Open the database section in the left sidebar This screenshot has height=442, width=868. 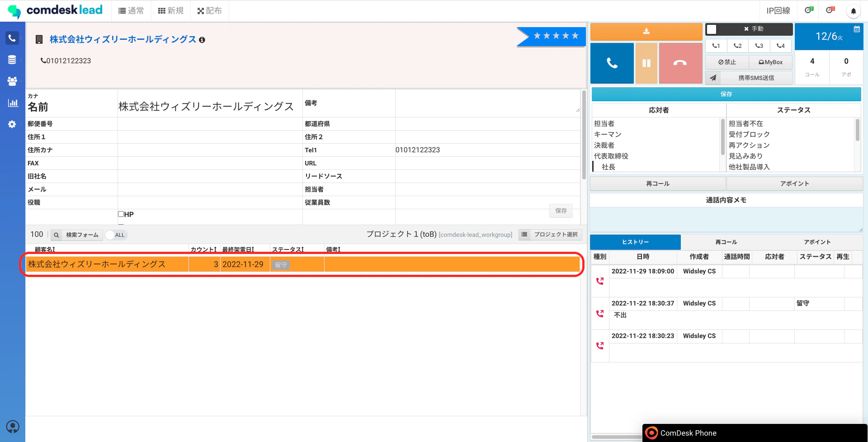[12, 60]
